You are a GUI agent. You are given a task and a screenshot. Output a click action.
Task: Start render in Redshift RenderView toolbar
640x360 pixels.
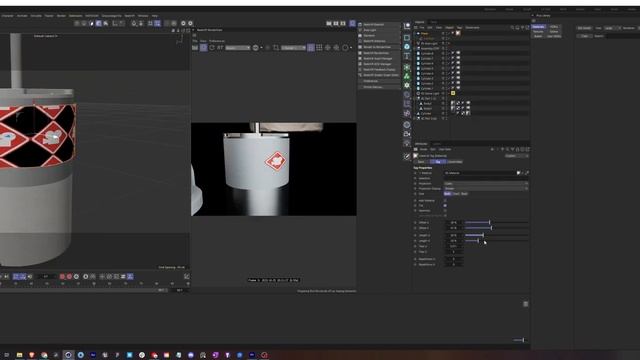(x=195, y=48)
